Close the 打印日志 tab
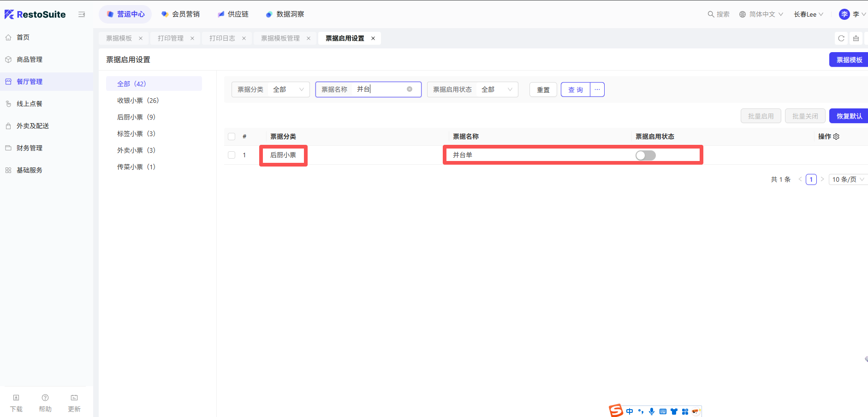The height and width of the screenshot is (417, 868). [x=244, y=38]
